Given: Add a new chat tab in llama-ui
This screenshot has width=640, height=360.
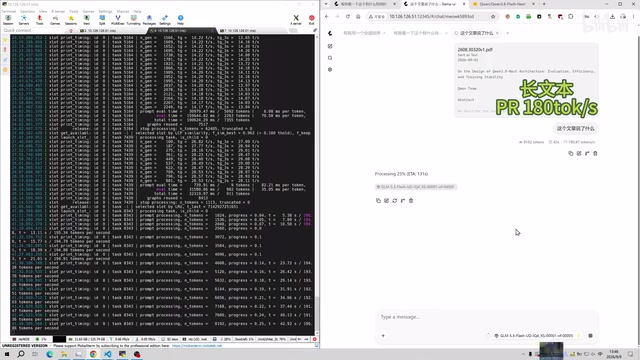Looking at the screenshot, I should [507, 33].
